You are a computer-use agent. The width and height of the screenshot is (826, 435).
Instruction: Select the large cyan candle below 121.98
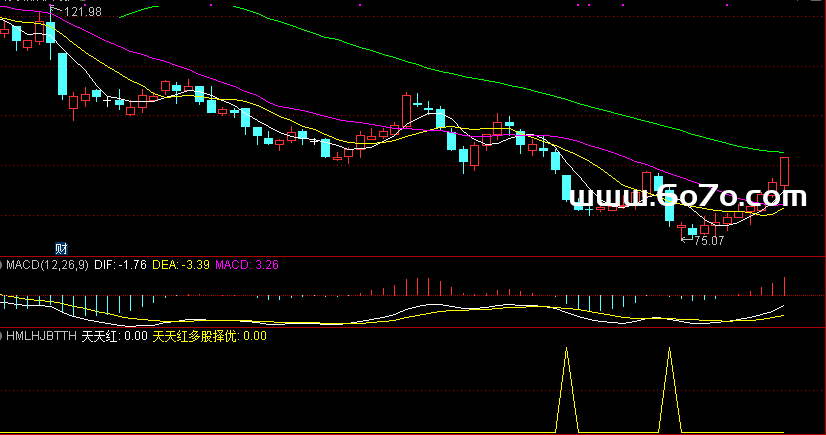click(63, 74)
